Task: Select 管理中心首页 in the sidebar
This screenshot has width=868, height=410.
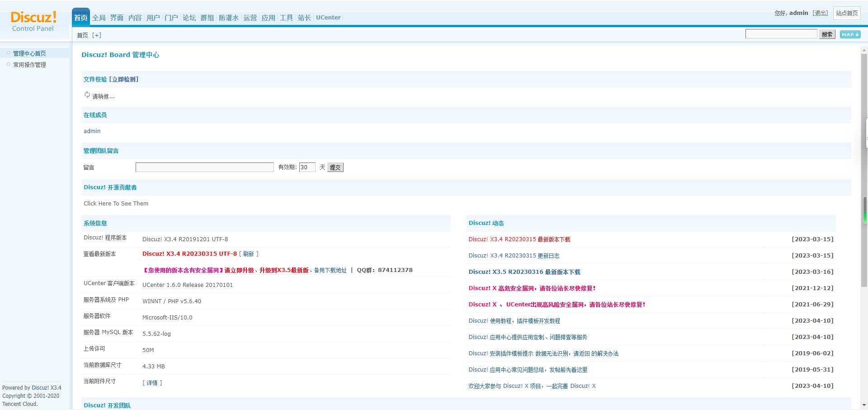Action: coord(29,53)
